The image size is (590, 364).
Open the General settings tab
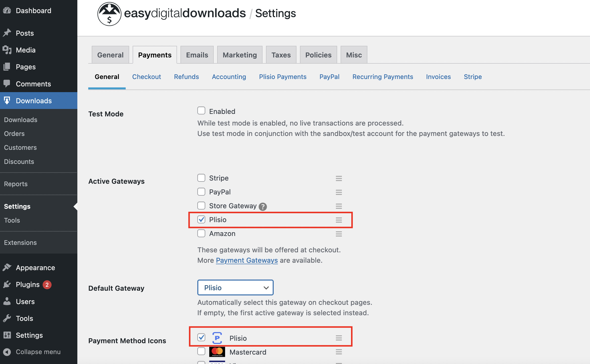(x=110, y=55)
